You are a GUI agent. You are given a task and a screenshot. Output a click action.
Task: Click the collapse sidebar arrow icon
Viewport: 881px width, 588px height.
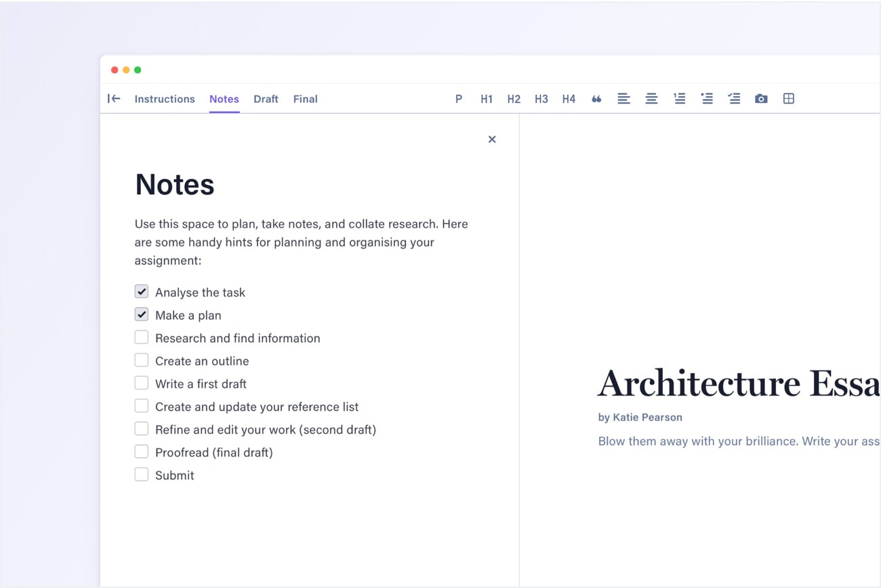[114, 99]
